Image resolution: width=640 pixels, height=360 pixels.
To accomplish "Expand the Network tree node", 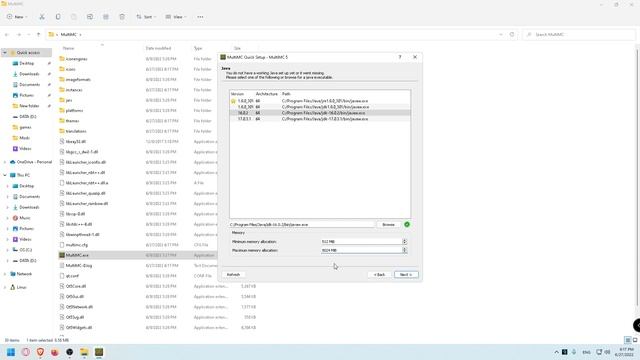I will pyautogui.click(x=5, y=274).
